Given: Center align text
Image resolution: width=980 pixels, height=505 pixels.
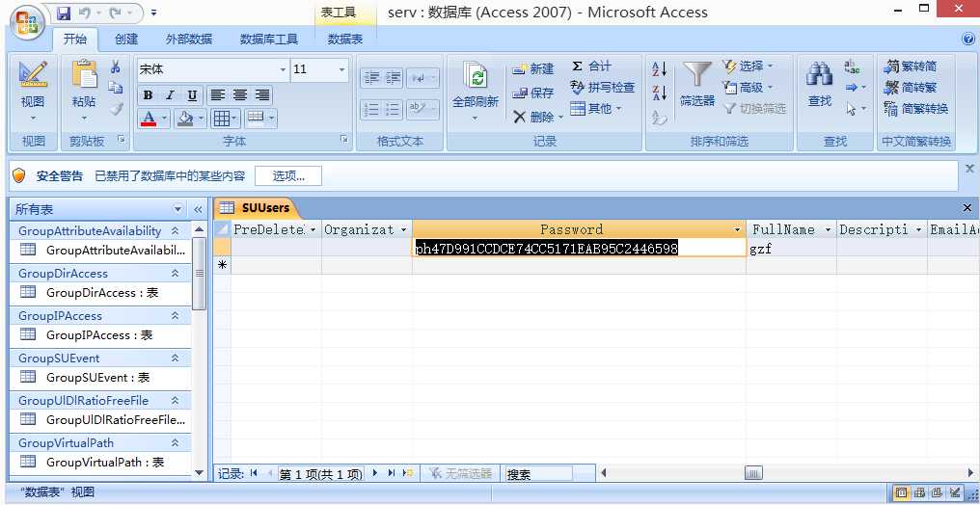Looking at the screenshot, I should (240, 94).
